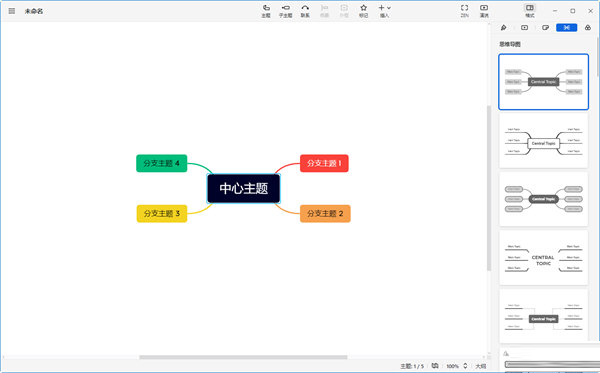Viewport: 600px width, 373px height.
Task: Select the green 分支主题 4 node
Action: coord(161,163)
